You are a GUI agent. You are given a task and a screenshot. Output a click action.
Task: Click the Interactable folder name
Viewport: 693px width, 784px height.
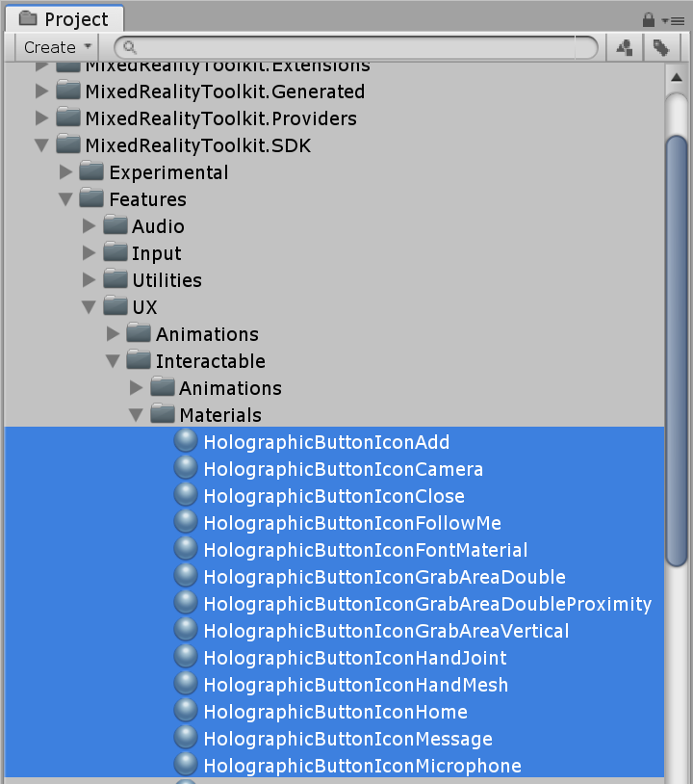(x=211, y=361)
